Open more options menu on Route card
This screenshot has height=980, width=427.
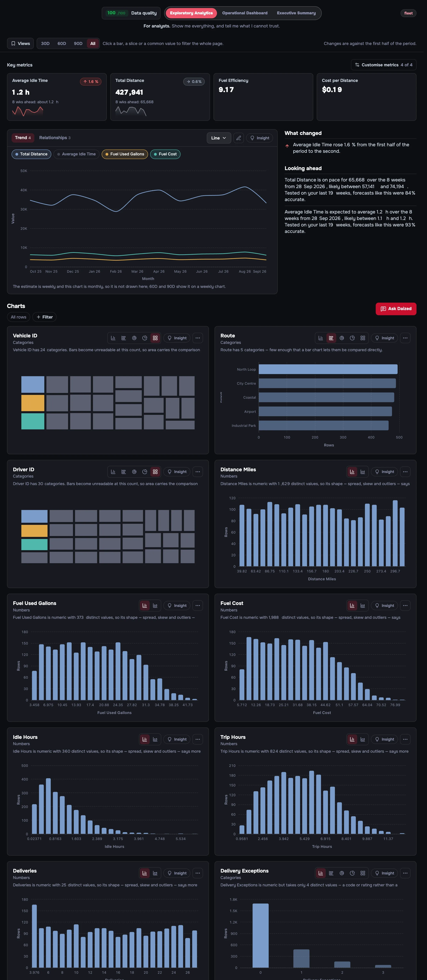point(405,338)
